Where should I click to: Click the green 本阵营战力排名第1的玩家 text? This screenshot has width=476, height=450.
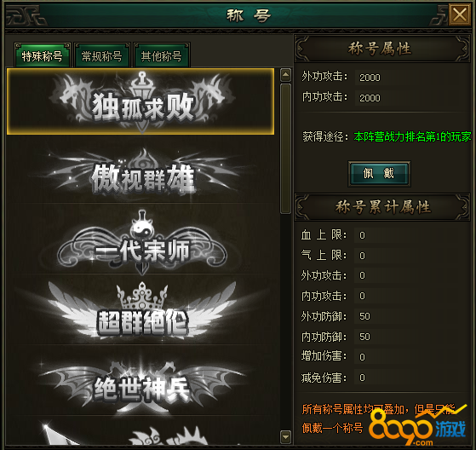(412, 136)
